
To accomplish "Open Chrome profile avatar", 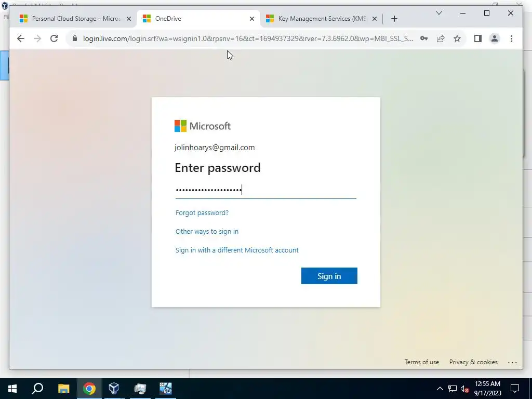I will [495, 38].
